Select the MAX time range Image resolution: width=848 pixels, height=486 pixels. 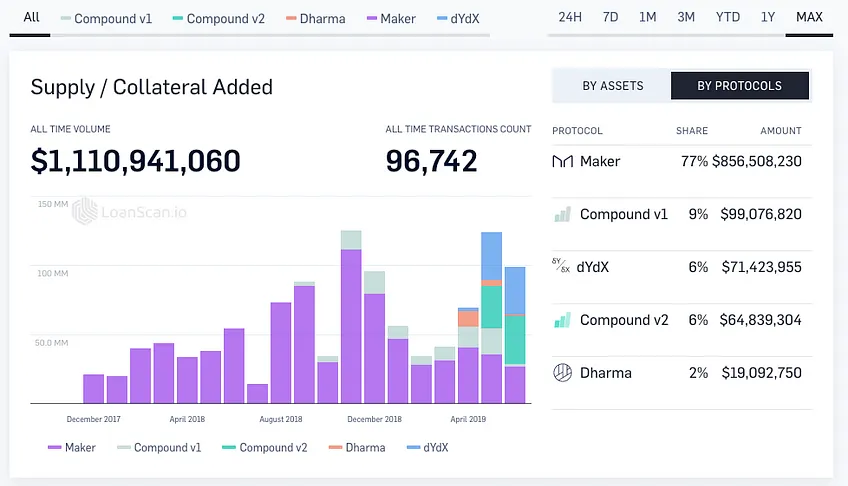[809, 17]
